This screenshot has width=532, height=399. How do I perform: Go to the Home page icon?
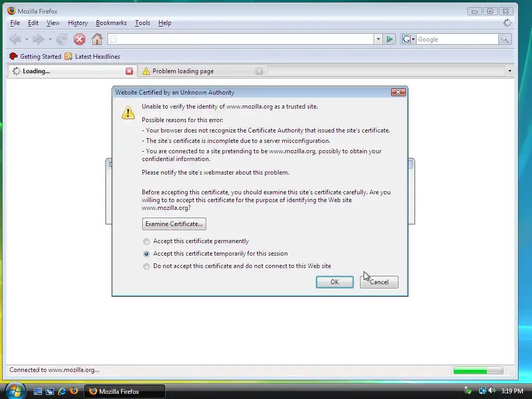[97, 39]
